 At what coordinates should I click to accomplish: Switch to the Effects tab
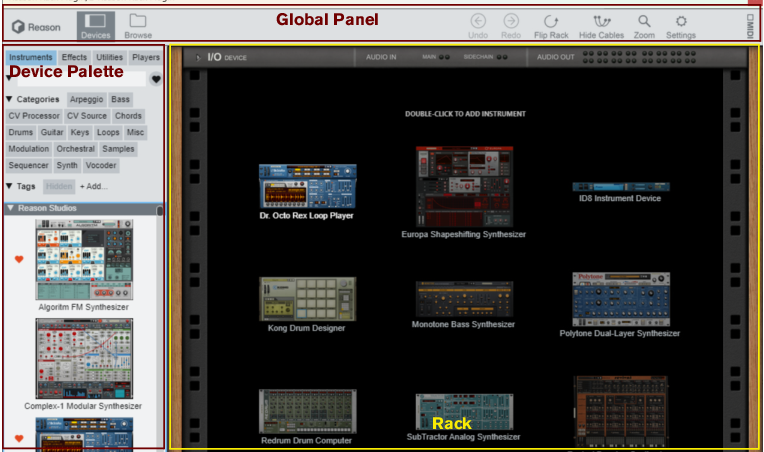(x=74, y=58)
